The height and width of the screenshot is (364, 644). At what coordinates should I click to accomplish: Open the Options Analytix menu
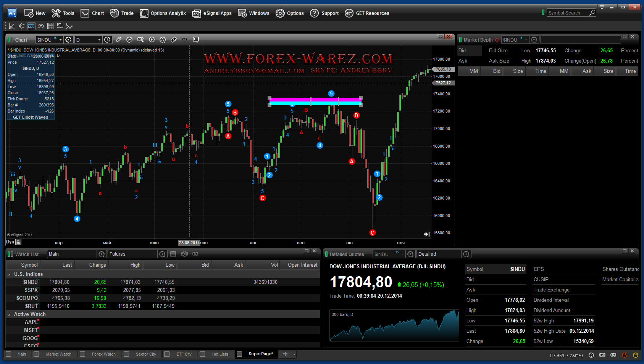pos(163,13)
